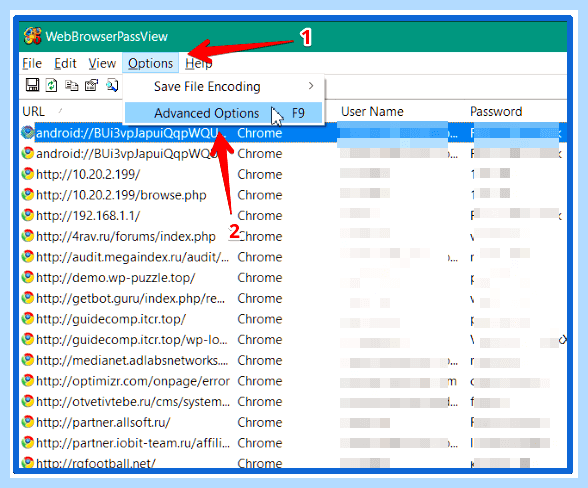Click the WebBrowserPassView window title text

click(x=106, y=36)
